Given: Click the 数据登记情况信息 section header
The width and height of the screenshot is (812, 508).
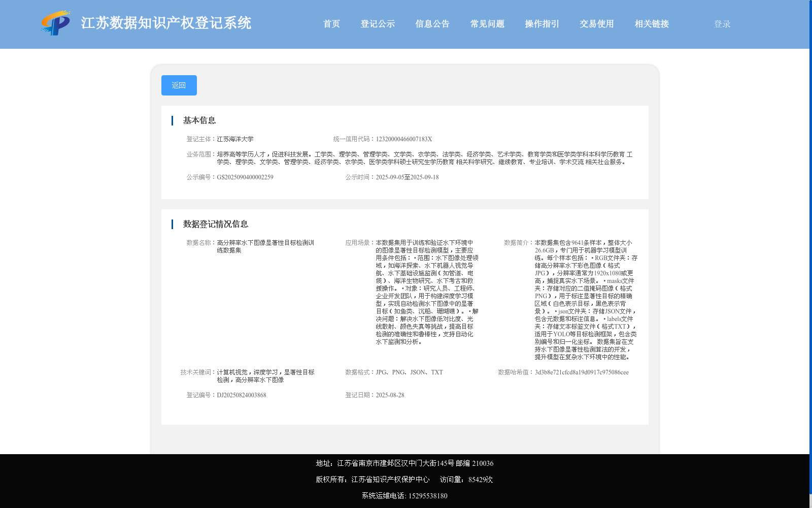Looking at the screenshot, I should [215, 224].
